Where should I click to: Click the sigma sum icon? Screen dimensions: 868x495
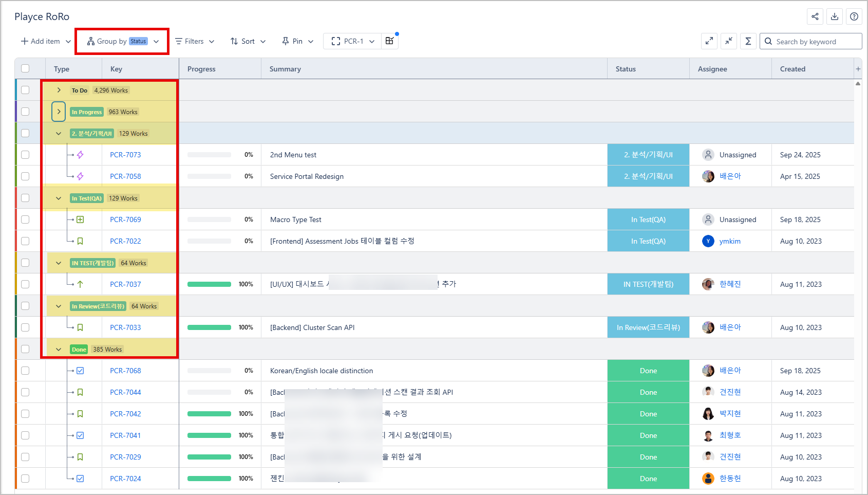coord(748,41)
